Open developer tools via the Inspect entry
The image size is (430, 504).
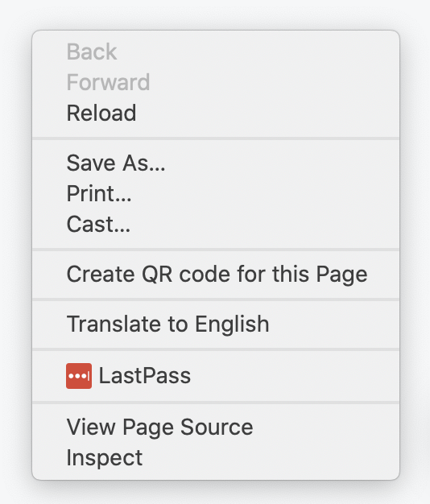pos(216,457)
